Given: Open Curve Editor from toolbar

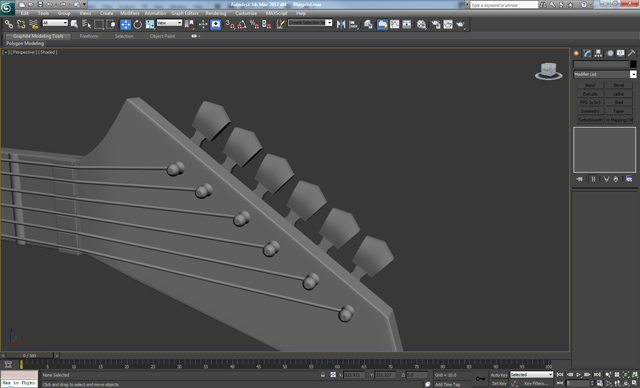Looking at the screenshot, I should point(395,24).
